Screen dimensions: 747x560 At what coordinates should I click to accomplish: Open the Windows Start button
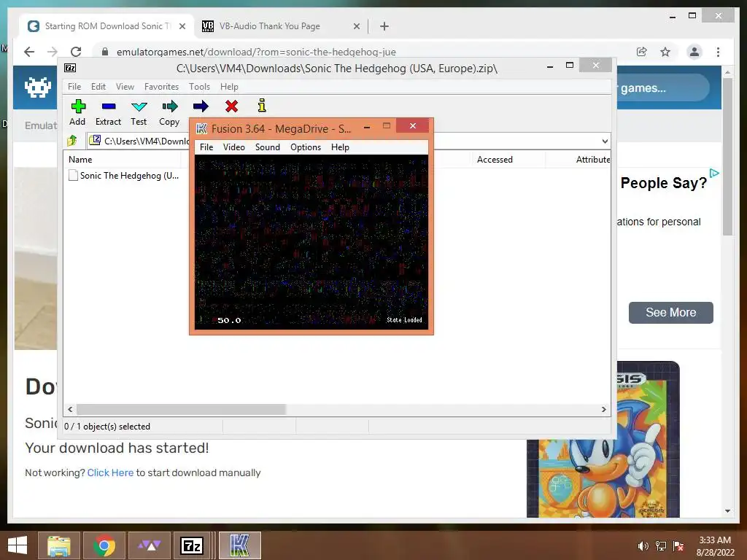(18, 545)
